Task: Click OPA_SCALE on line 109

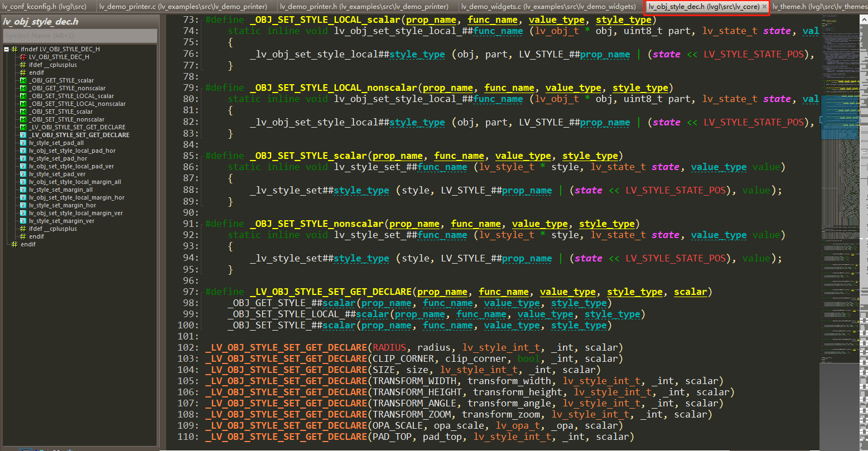Action: [x=398, y=425]
